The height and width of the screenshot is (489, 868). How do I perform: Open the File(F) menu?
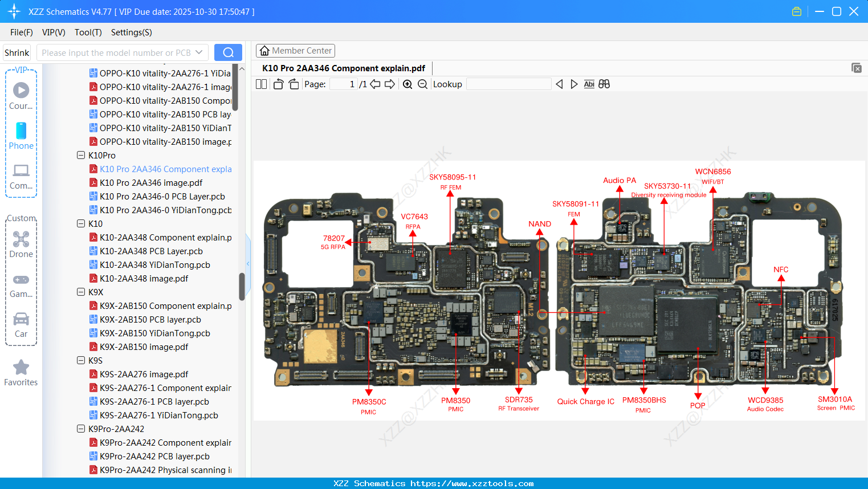22,32
